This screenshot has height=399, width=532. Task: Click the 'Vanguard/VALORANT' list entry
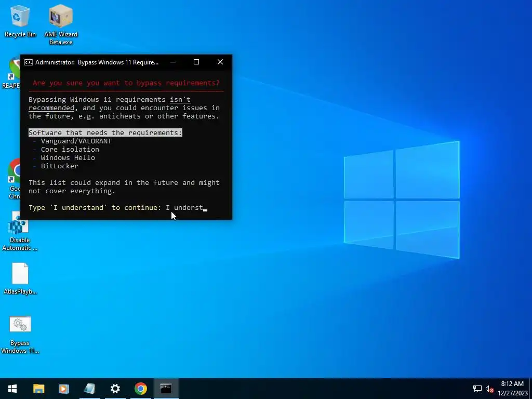[76, 141]
